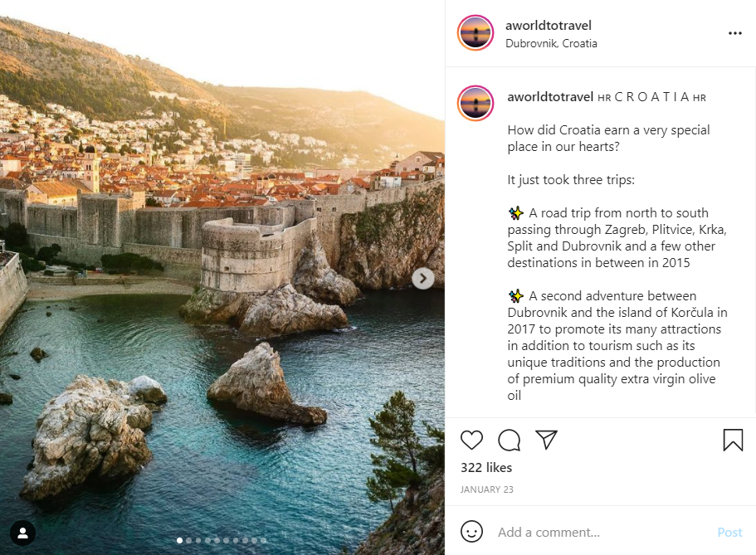Select the last carousel indicator dot

tap(262, 540)
